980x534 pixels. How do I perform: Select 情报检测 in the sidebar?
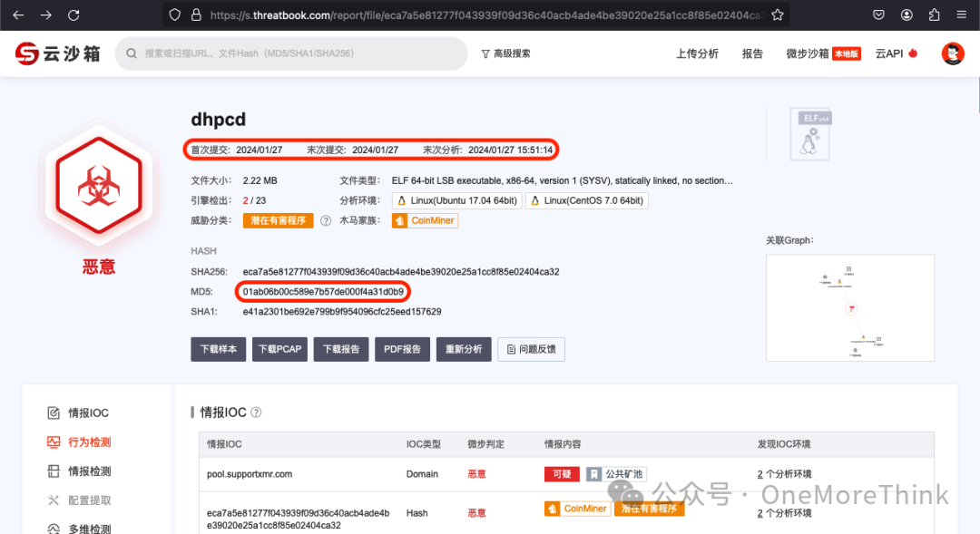[79, 471]
